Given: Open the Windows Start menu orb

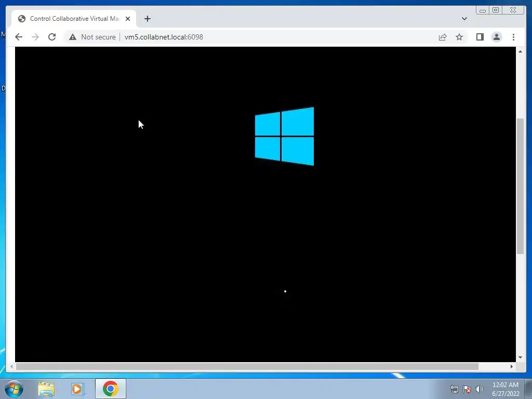Looking at the screenshot, I should 14,389.
